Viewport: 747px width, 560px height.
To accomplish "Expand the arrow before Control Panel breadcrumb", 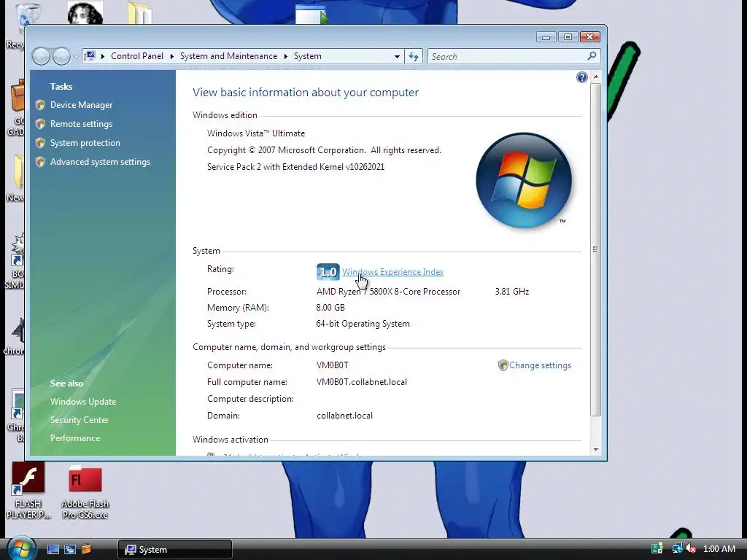I will pyautogui.click(x=102, y=56).
